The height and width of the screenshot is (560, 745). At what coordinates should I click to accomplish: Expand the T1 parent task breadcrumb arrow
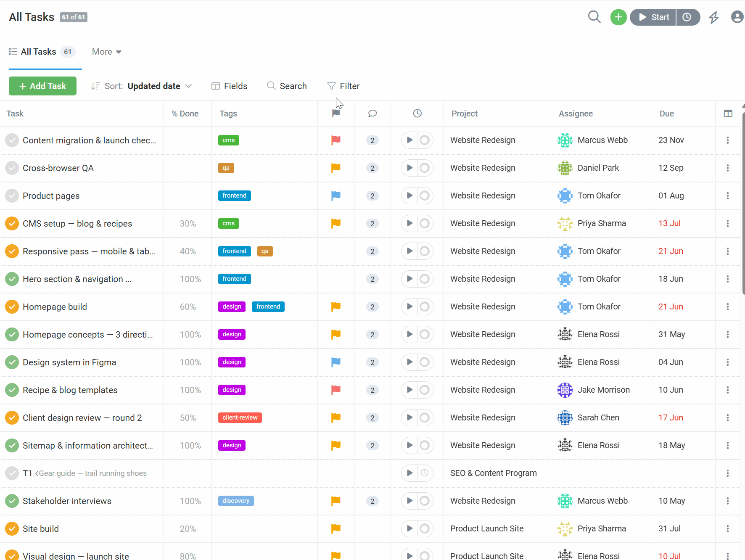(37, 473)
